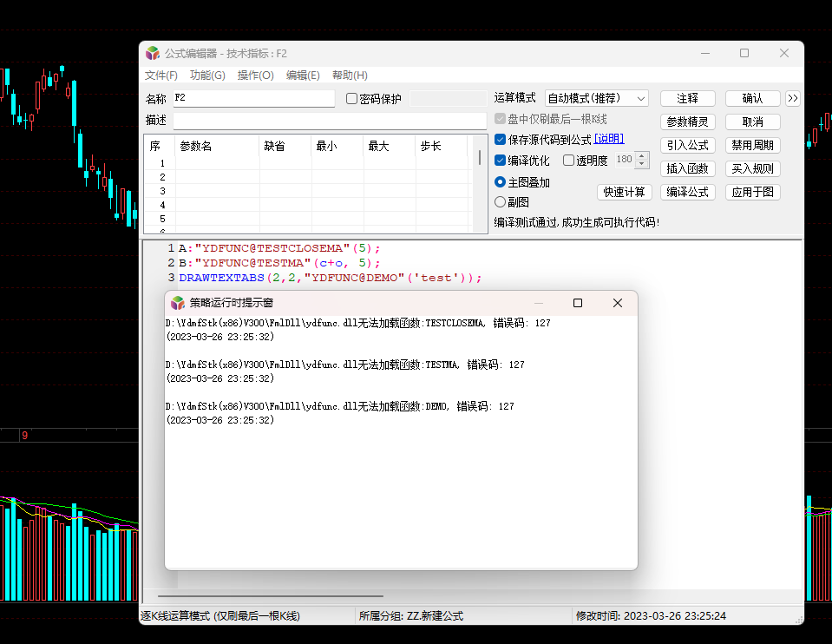Screen dimensions: 832x644
Task: Click the 名称 input field containing F2
Action: (253, 98)
